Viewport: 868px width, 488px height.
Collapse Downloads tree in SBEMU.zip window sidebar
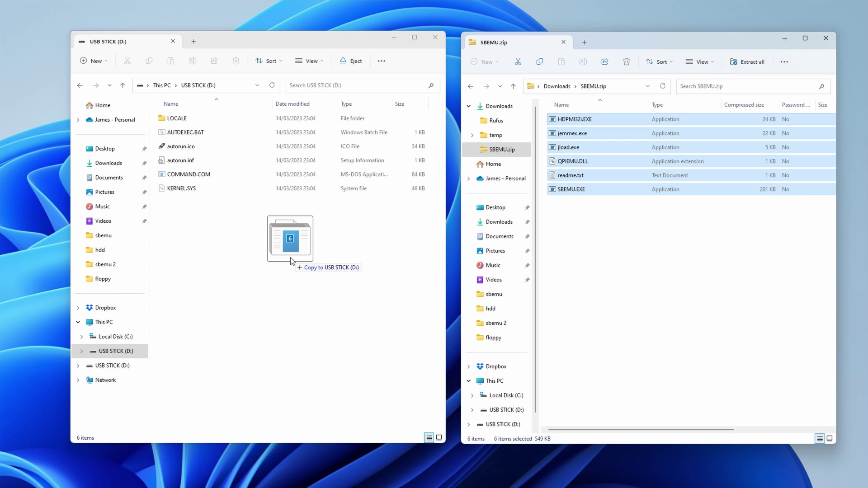tap(468, 106)
